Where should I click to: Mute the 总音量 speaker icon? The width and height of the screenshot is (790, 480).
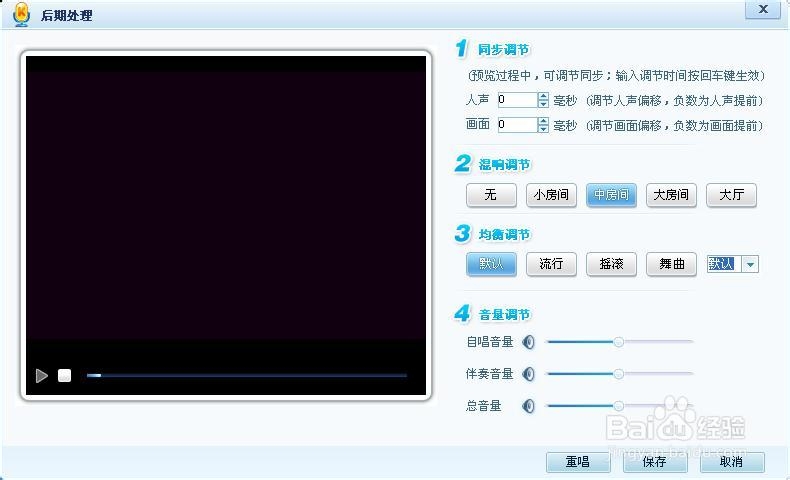point(528,405)
